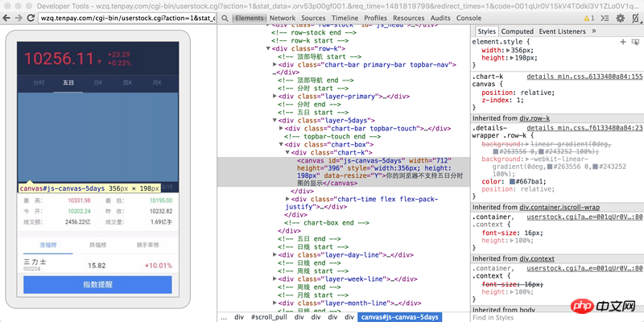644x322 pixels.
Task: Collapse the chart-box div node
Action: coord(281,144)
